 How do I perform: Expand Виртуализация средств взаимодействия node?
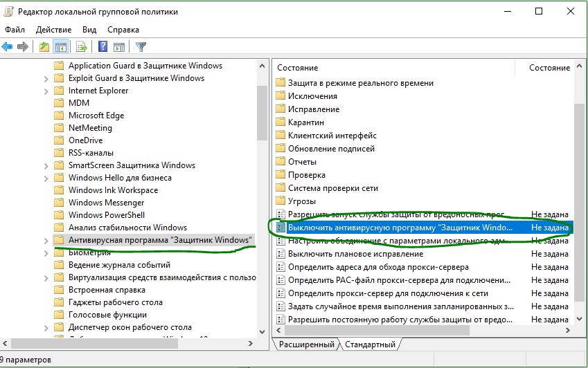point(46,278)
